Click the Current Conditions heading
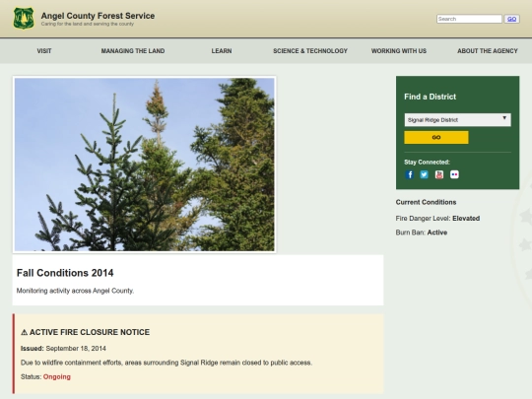This screenshot has width=532, height=399. (426, 202)
